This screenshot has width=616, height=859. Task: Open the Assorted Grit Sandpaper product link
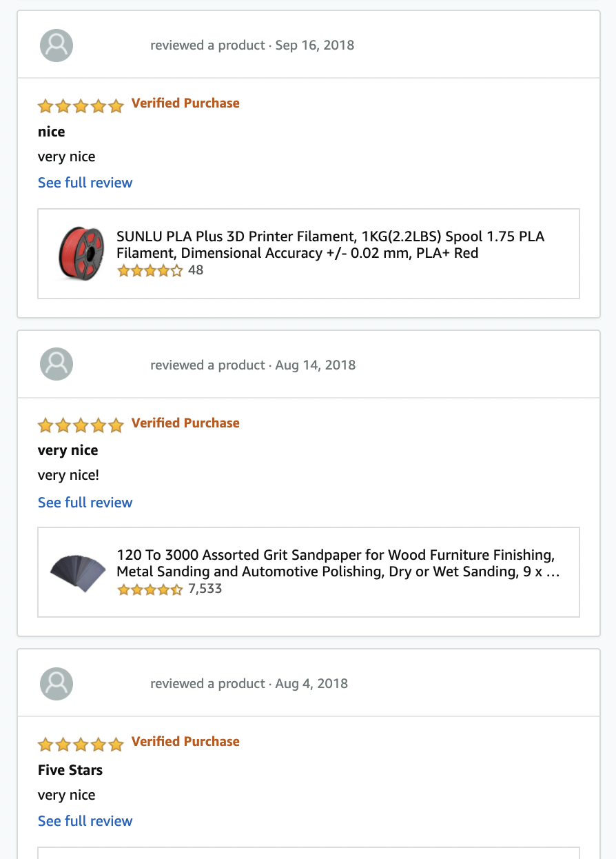336,563
